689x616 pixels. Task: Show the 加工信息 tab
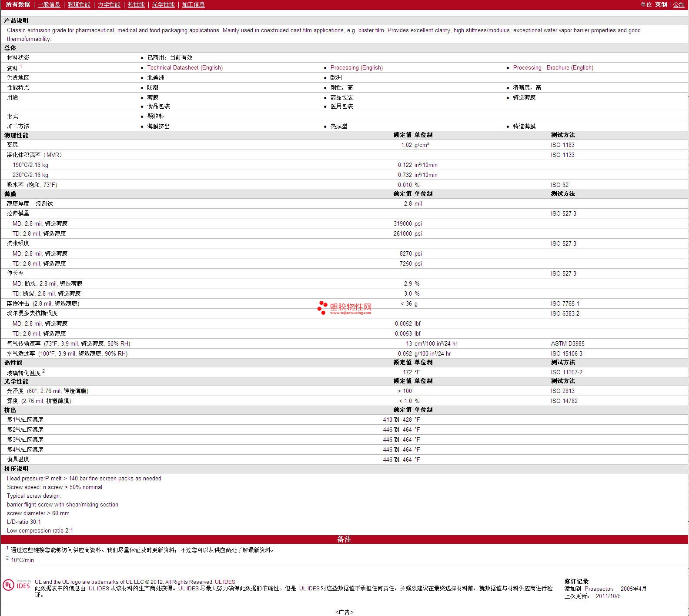click(x=193, y=5)
